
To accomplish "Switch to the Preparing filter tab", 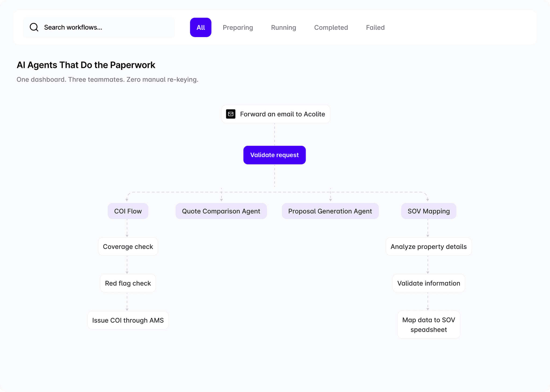I will 238,27.
